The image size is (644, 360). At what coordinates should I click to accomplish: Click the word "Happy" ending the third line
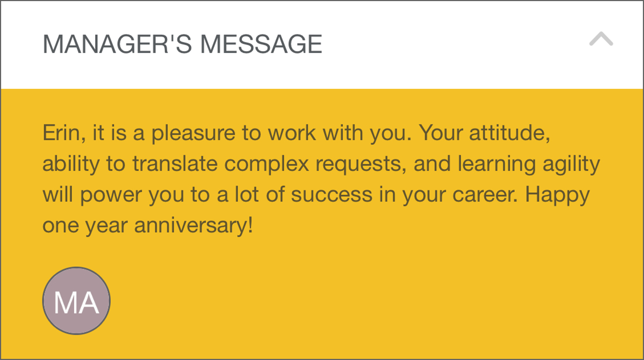(557, 195)
